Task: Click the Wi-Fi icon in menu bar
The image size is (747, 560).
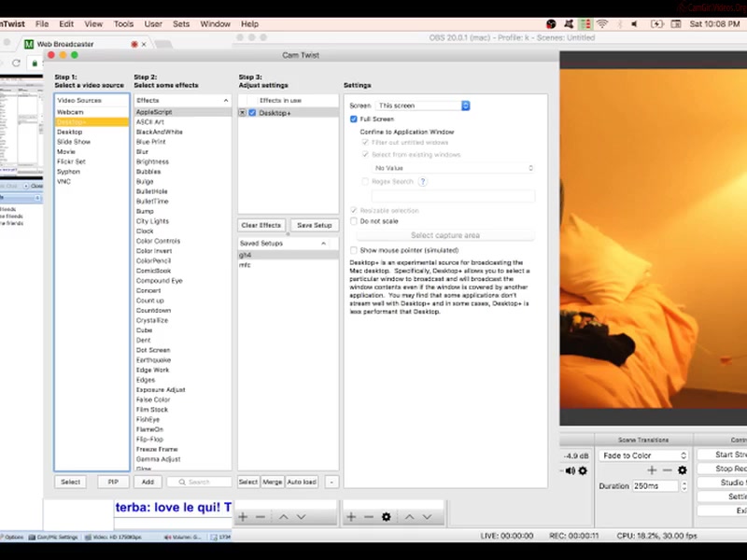Action: pyautogui.click(x=602, y=23)
